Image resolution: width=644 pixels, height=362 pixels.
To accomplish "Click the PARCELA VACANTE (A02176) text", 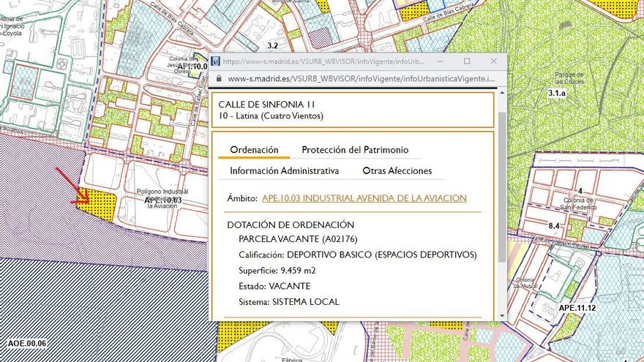I will 298,239.
